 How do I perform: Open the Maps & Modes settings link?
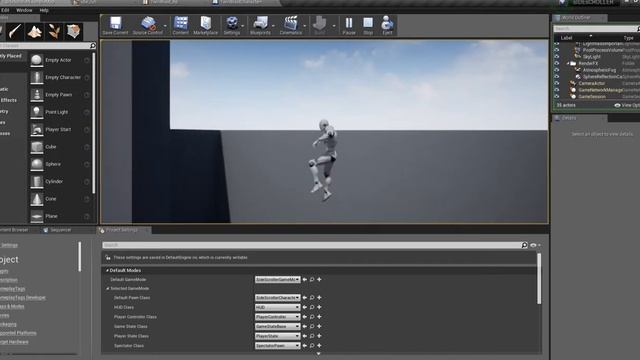click(12, 307)
